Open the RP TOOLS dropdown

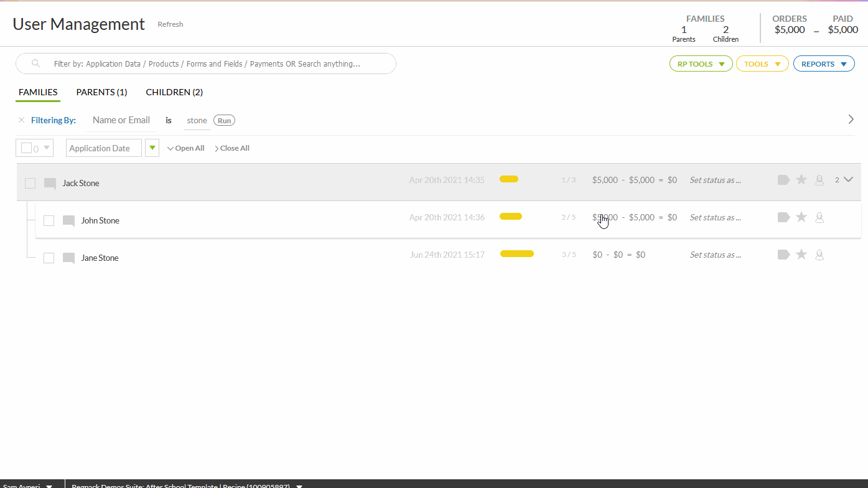[x=701, y=64]
